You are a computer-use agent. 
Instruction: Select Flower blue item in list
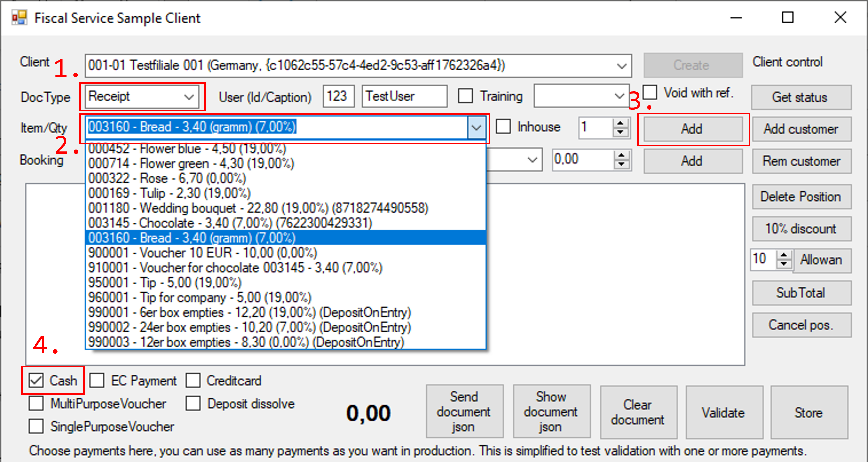pos(286,149)
